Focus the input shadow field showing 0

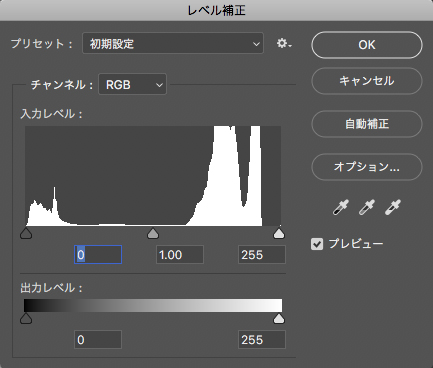coord(98,255)
